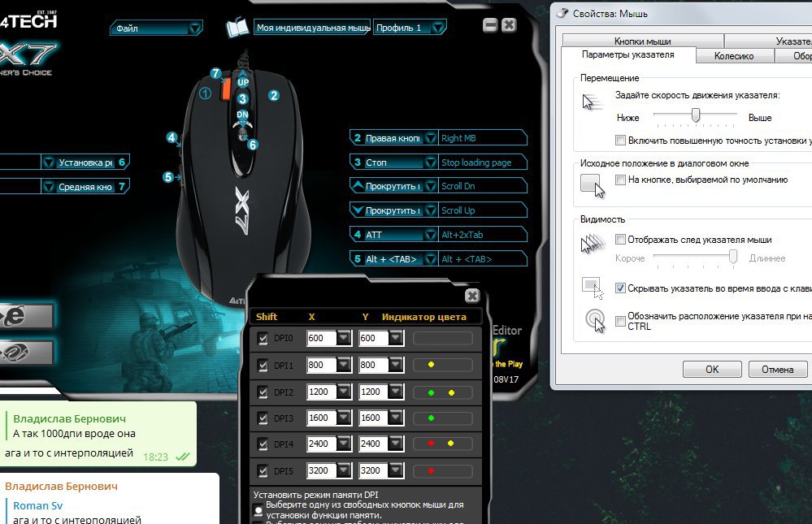This screenshot has width=812, height=524.
Task: Click the DN wheel scroll marker
Action: coord(242,115)
